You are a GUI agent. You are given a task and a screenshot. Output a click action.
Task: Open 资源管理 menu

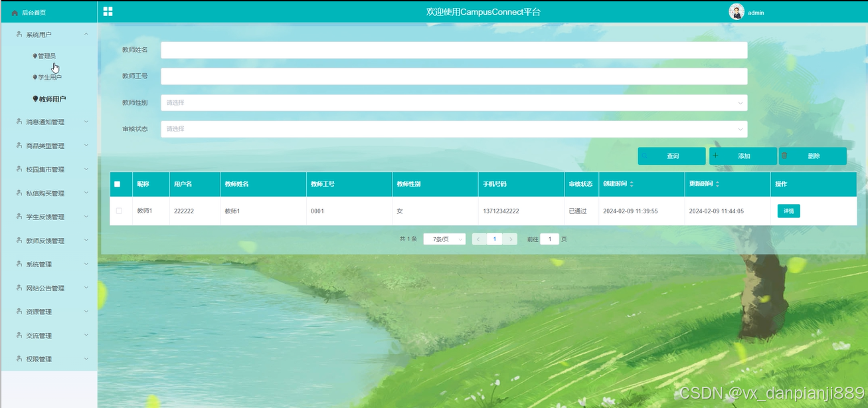click(x=49, y=312)
